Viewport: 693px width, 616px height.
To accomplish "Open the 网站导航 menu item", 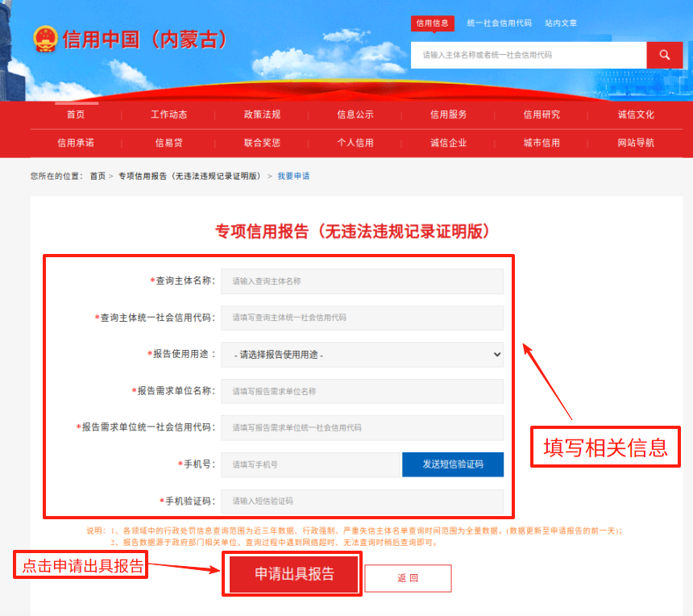I will [636, 143].
